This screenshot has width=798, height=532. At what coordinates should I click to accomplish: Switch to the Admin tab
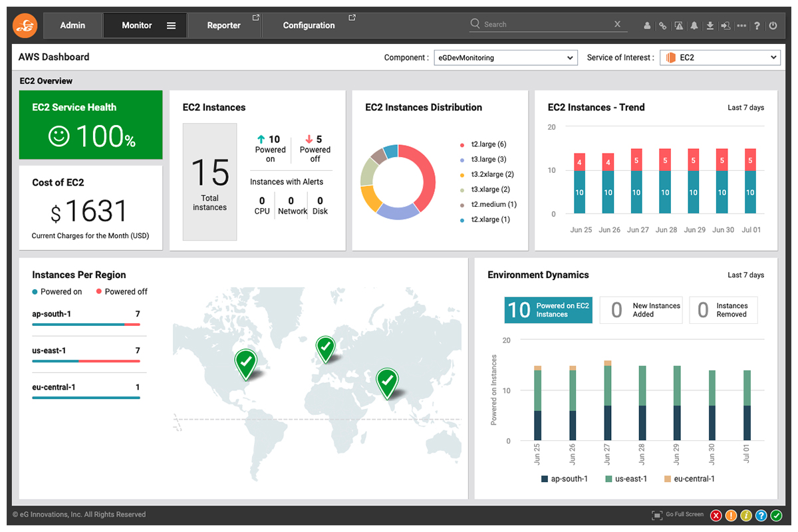coord(72,25)
